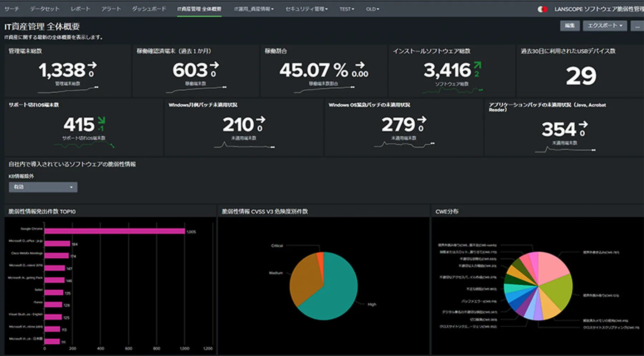Click the 415 unsupported OS value
Viewport: 644px width, 356px height.
pyautogui.click(x=79, y=125)
